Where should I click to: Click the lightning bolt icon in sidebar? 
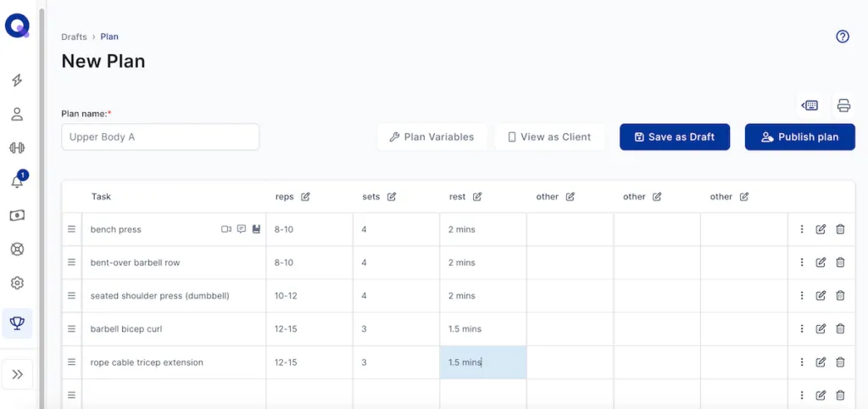17,81
